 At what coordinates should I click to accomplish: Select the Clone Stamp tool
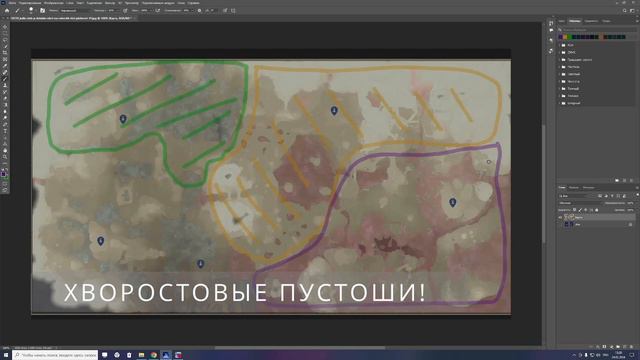click(5, 85)
